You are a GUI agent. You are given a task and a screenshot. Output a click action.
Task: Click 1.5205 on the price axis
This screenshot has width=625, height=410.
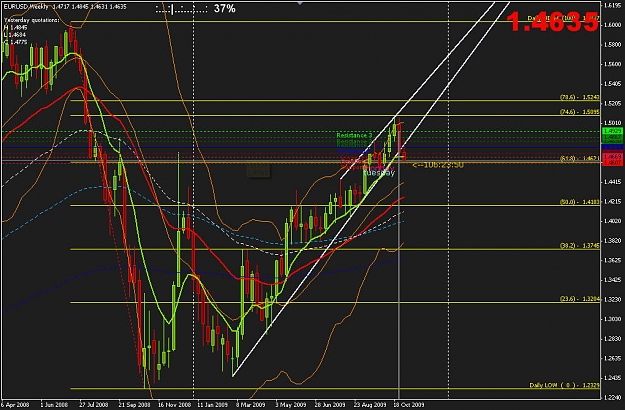(614, 103)
